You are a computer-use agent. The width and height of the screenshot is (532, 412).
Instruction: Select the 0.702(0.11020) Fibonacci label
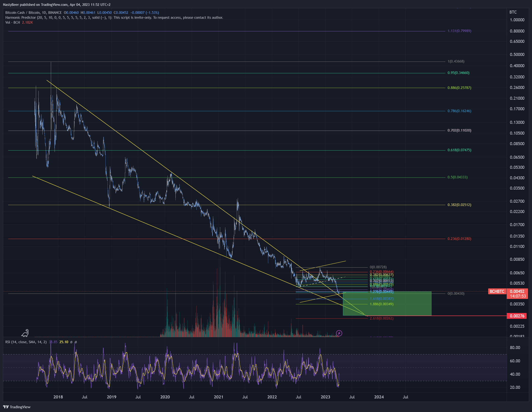click(x=459, y=130)
